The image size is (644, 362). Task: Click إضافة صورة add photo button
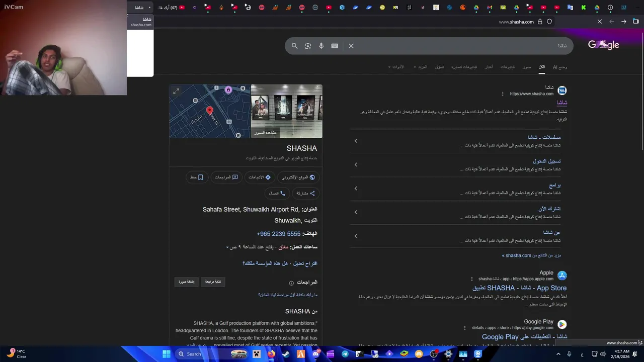[187, 282]
